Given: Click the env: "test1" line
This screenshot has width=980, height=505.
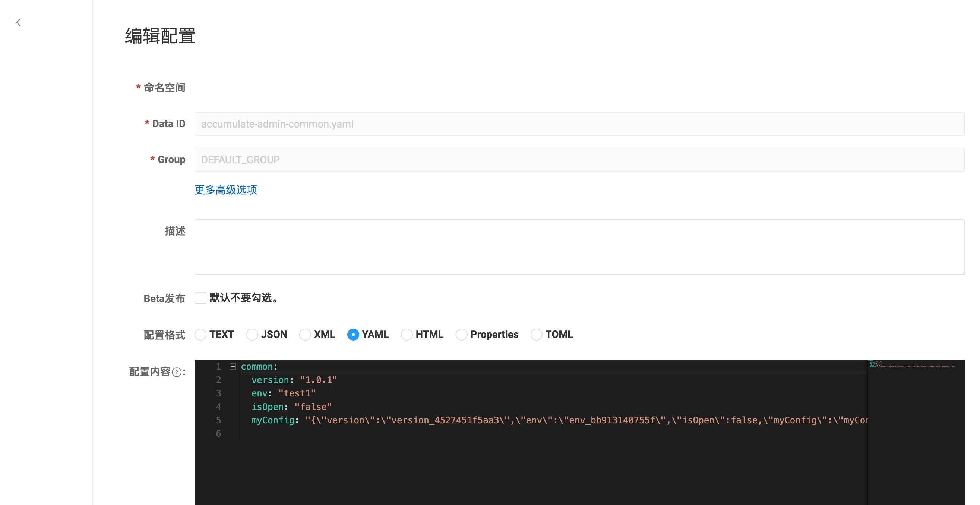Looking at the screenshot, I should pyautogui.click(x=284, y=393).
